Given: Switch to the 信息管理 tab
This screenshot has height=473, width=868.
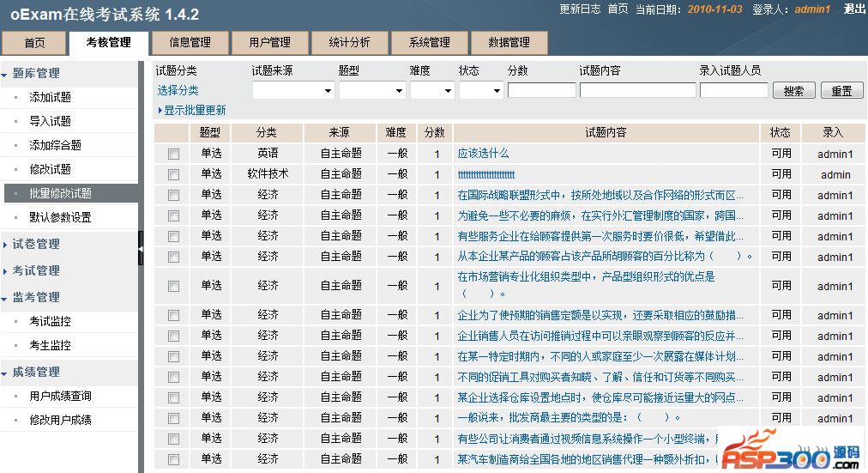Looking at the screenshot, I should pyautogui.click(x=190, y=42).
